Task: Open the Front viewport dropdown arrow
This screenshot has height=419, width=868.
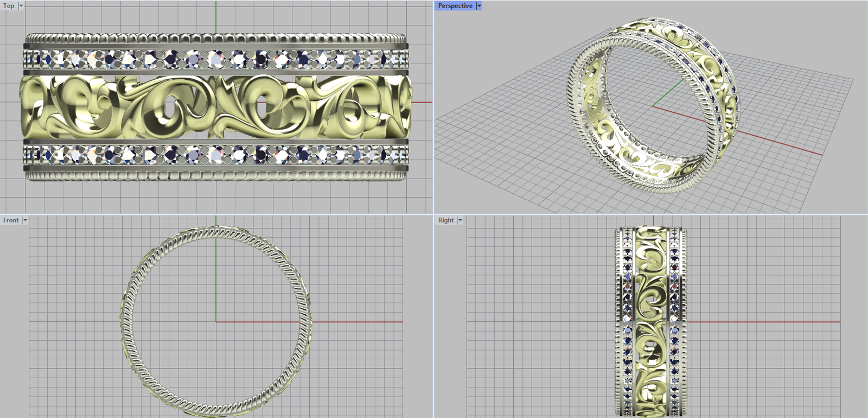Action: point(25,220)
